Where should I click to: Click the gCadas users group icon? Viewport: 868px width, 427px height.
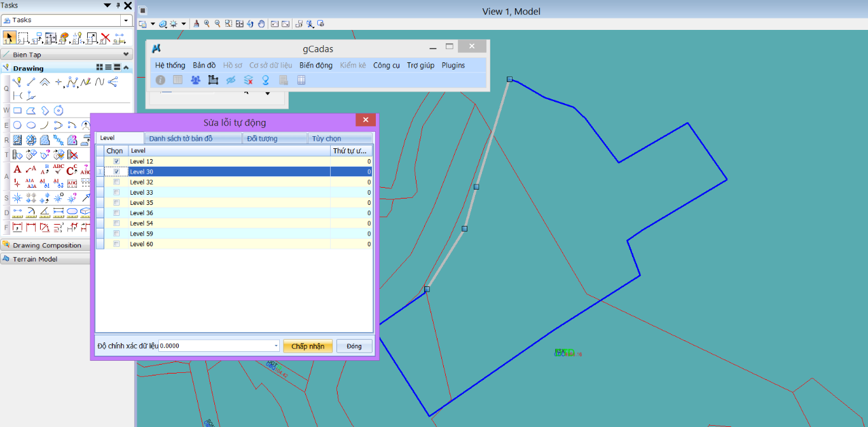tap(195, 80)
